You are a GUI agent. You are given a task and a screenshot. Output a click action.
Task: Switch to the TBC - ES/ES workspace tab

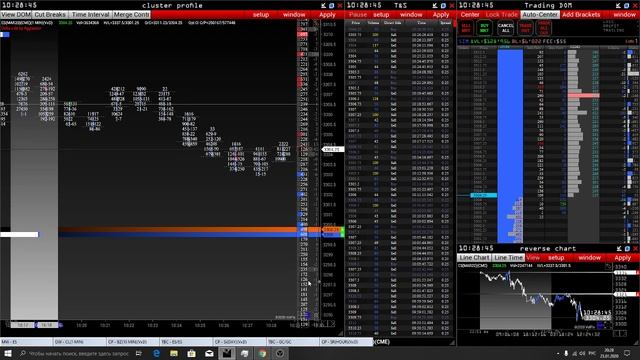click(186, 342)
